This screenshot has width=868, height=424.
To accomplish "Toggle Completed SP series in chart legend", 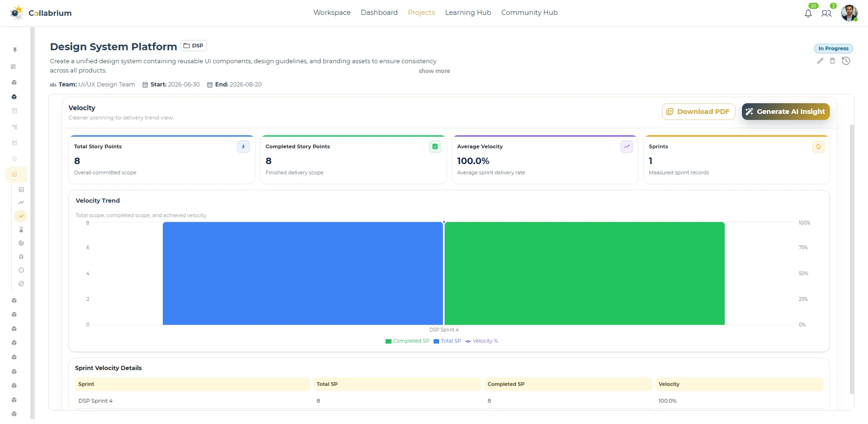I will point(407,341).
